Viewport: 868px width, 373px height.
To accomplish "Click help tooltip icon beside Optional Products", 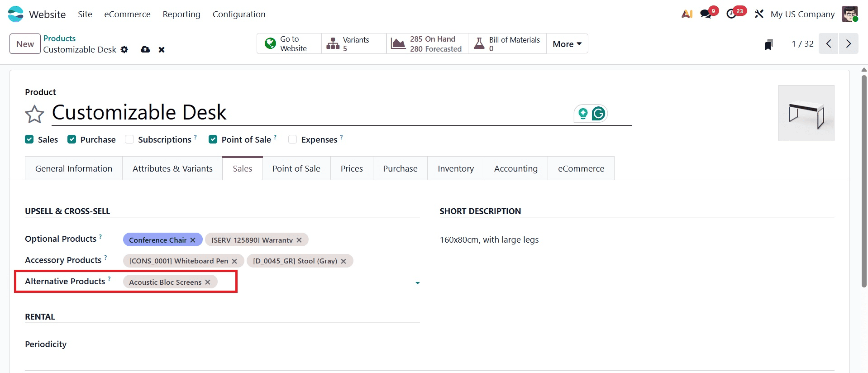I will click(x=100, y=236).
